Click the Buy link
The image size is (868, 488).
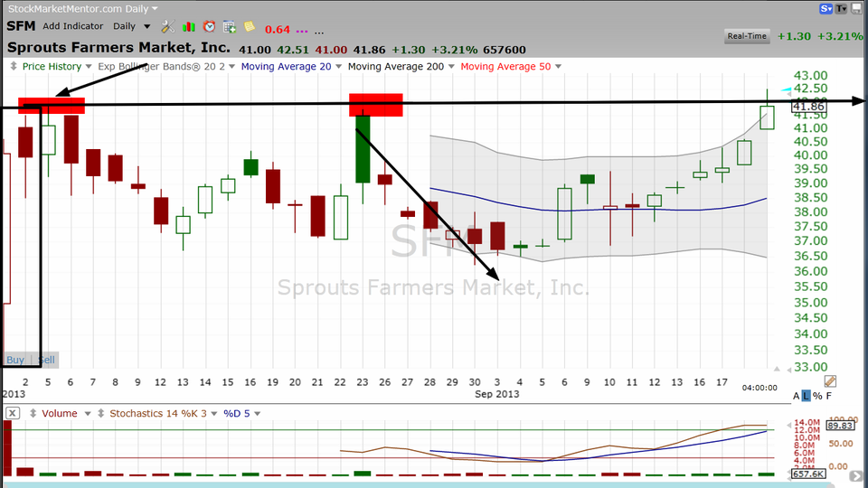[x=15, y=360]
